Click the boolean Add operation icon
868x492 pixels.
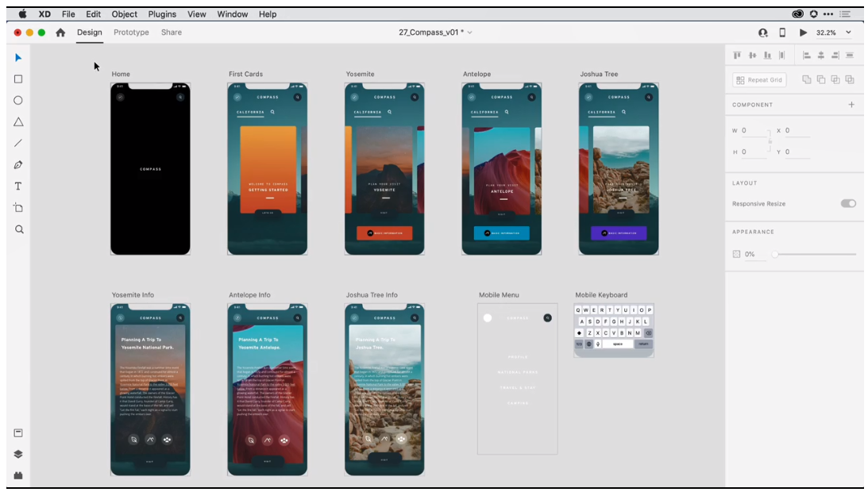pyautogui.click(x=807, y=79)
